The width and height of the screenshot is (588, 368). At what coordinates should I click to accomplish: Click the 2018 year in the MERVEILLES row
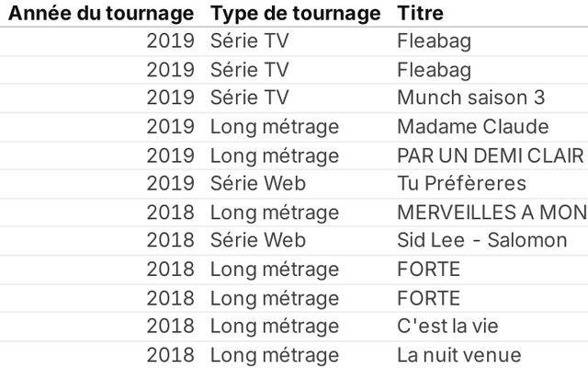(170, 212)
